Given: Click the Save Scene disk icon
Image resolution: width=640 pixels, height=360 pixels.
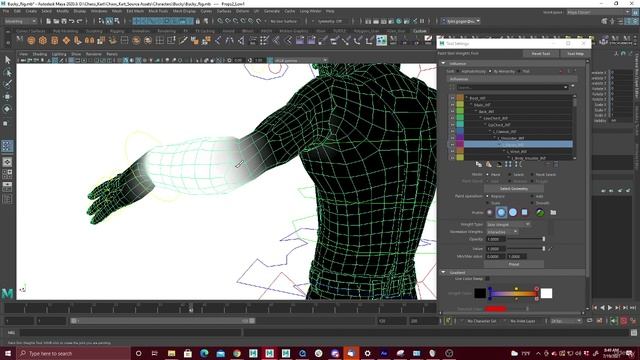Looking at the screenshot, I should coord(64,21).
